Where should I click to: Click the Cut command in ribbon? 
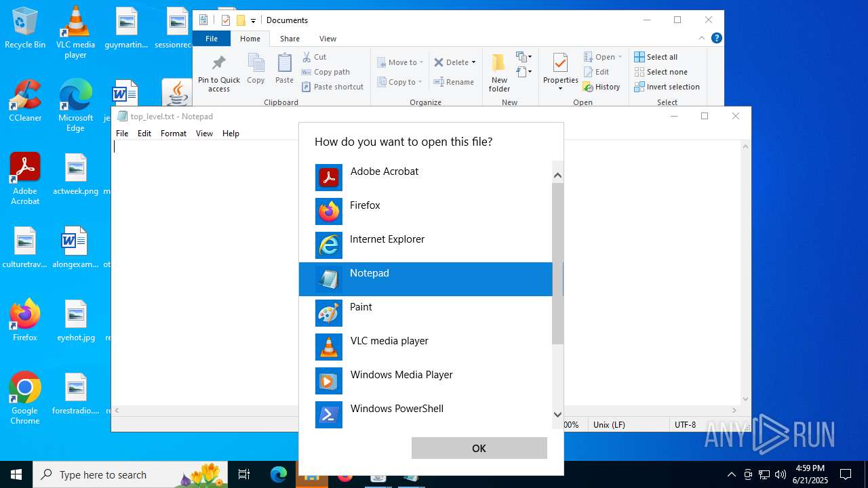[315, 57]
